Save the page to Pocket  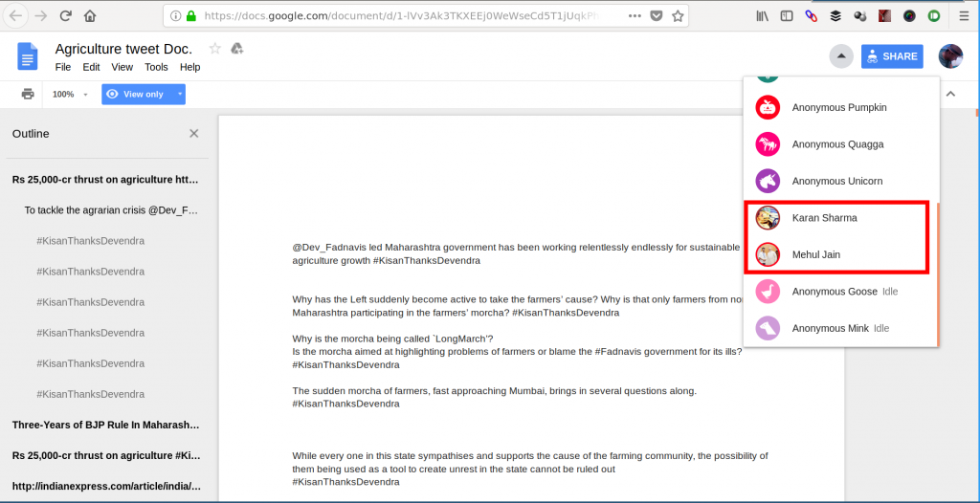656,16
